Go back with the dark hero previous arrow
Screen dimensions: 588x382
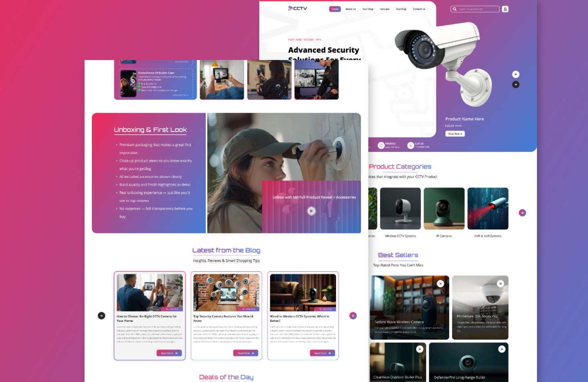[x=516, y=84]
